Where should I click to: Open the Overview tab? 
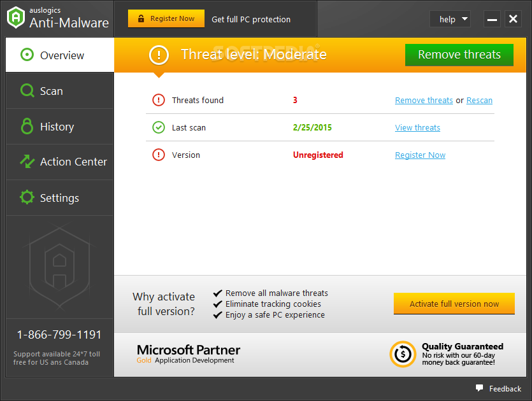point(60,55)
